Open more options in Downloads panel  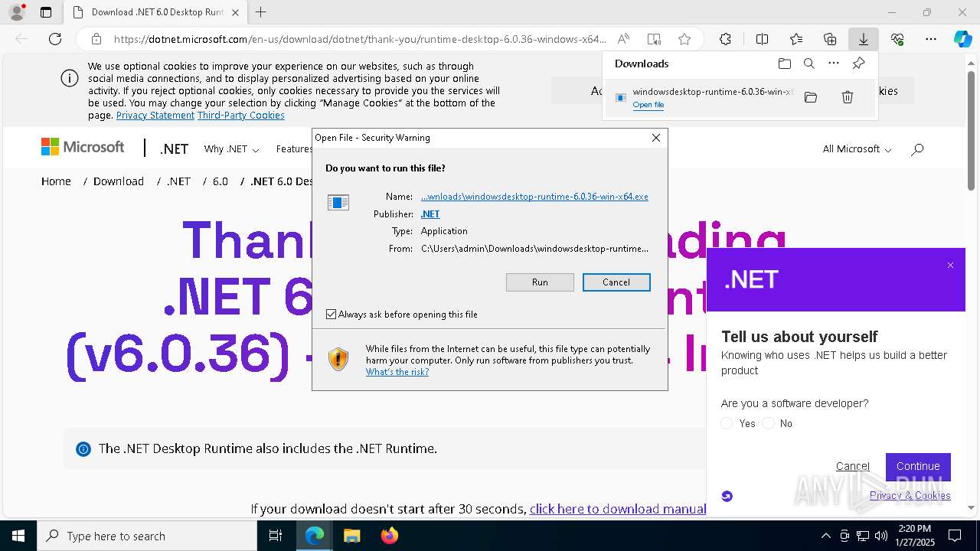(834, 64)
